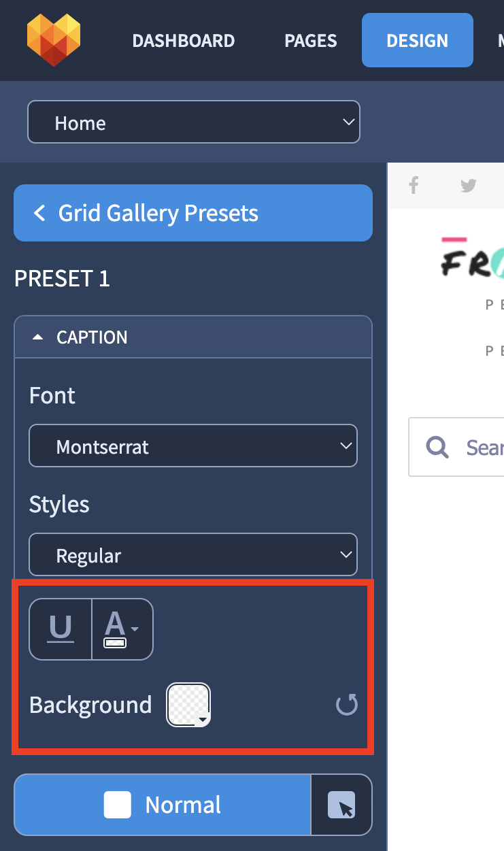Open the Home page dropdown
Screen dimensions: 504x851
[193, 122]
